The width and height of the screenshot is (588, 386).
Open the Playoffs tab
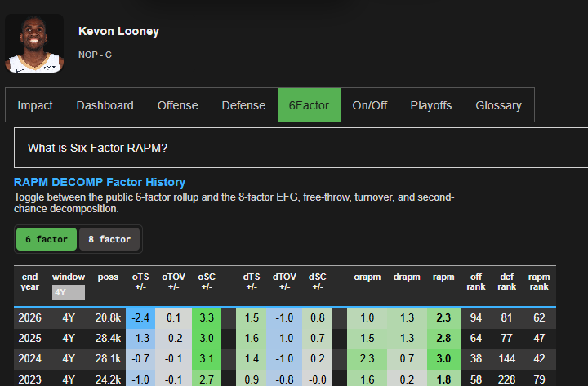point(431,105)
